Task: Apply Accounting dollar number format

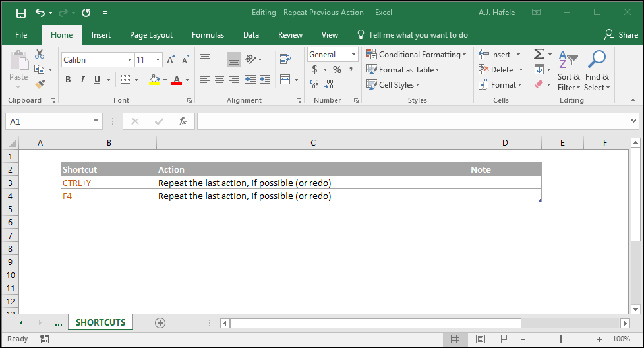Action: point(314,69)
